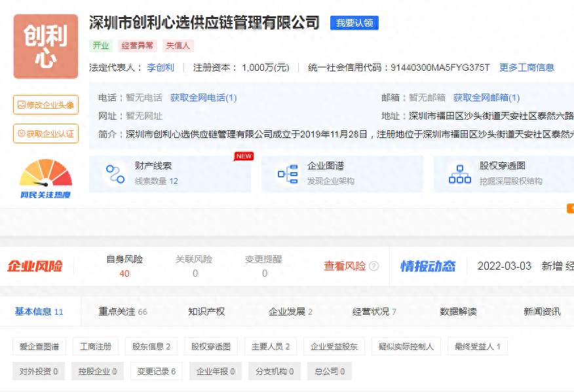Click the 财产线索 chain icon
Screen dimensions: 574x392
[115, 174]
